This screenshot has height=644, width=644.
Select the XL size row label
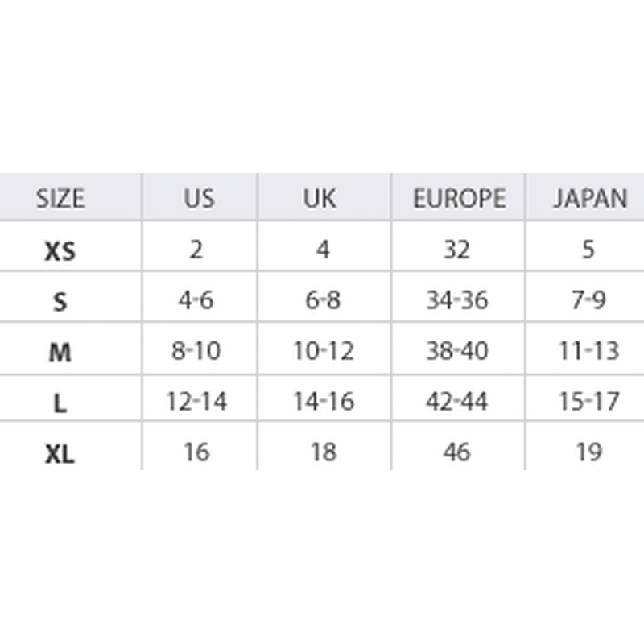click(60, 454)
